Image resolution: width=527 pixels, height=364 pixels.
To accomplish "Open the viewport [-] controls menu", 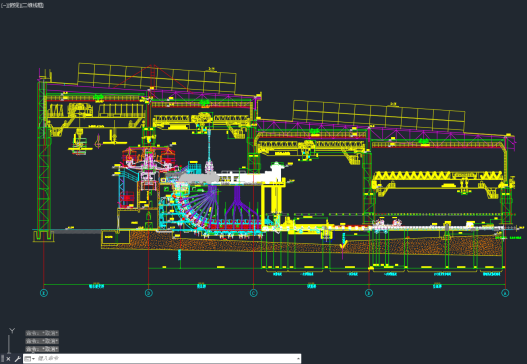I will tap(3, 5).
